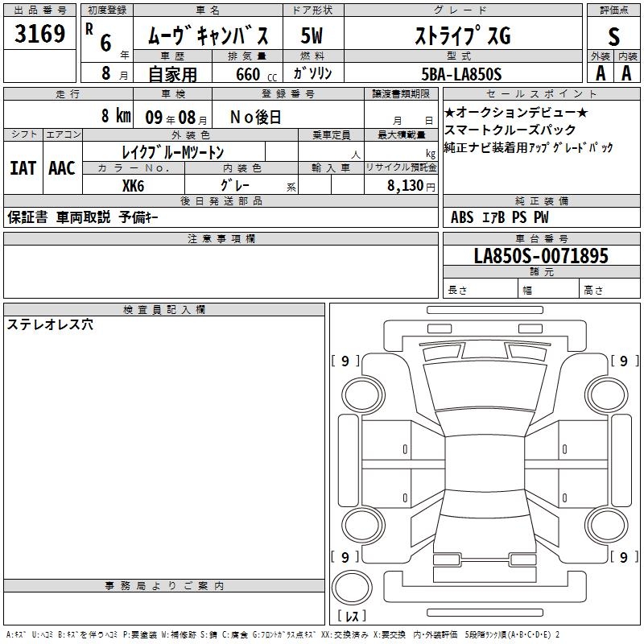The image size is (644, 644).
Task: Click the 幅 dimension cell
Action: [x=548, y=288]
